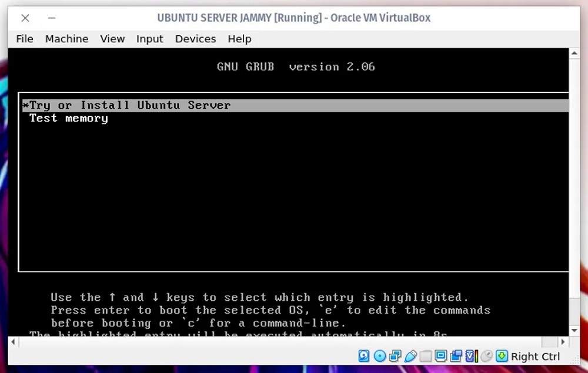Screen dimensions: 588x373
Task: Open the Devices menu
Action: [195, 39]
